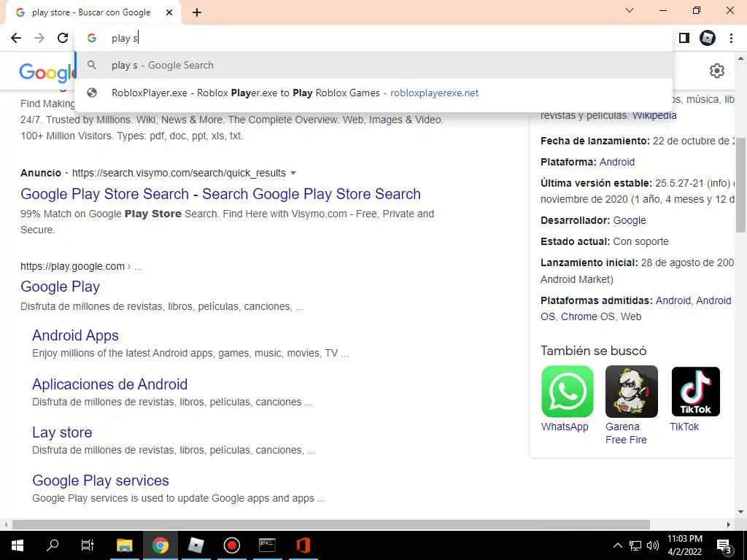Click the horizontal scrollbar thumb
Screen dimensions: 747x560
coord(331,524)
